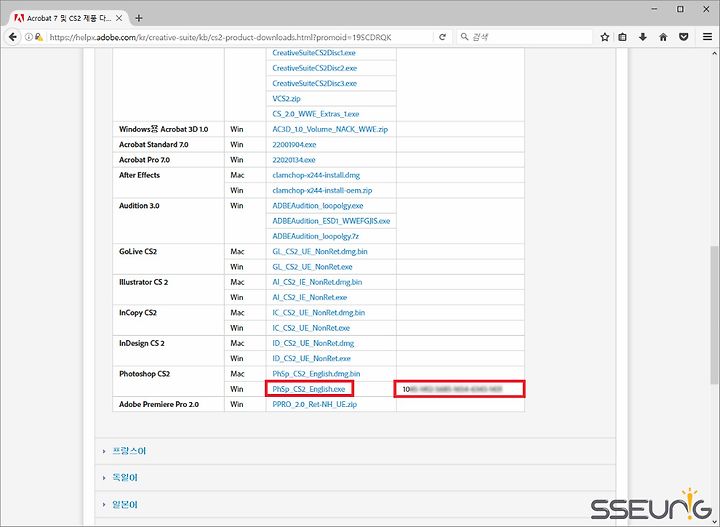
Task: Download GL_CS2_UE_NonRet.exe
Action: 312,267
